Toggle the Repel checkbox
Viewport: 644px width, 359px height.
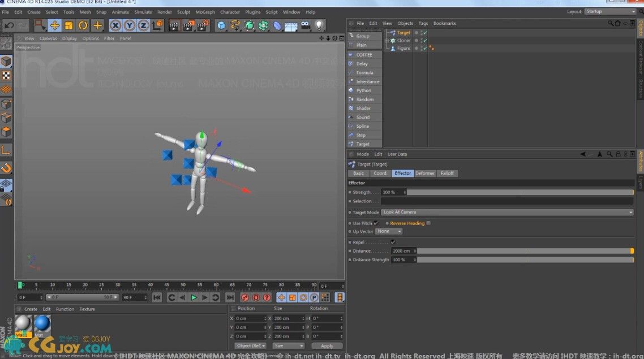393,242
